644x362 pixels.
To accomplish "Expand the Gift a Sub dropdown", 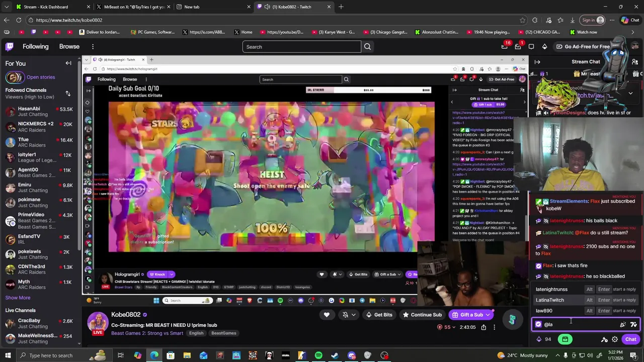I will 488,315.
